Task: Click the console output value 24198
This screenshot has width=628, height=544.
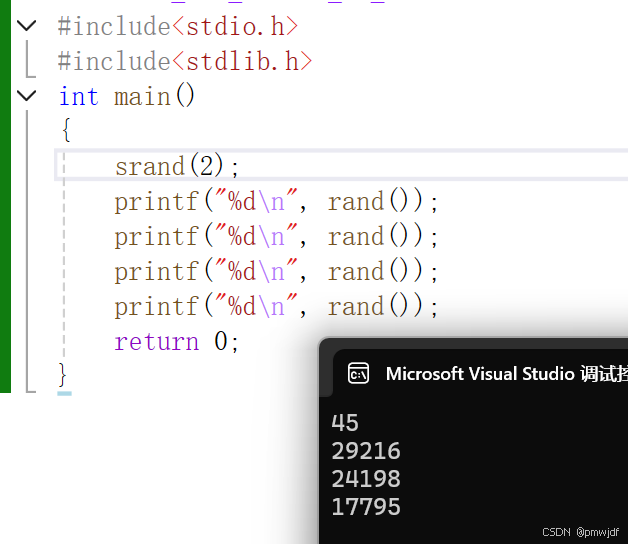Action: pos(366,479)
